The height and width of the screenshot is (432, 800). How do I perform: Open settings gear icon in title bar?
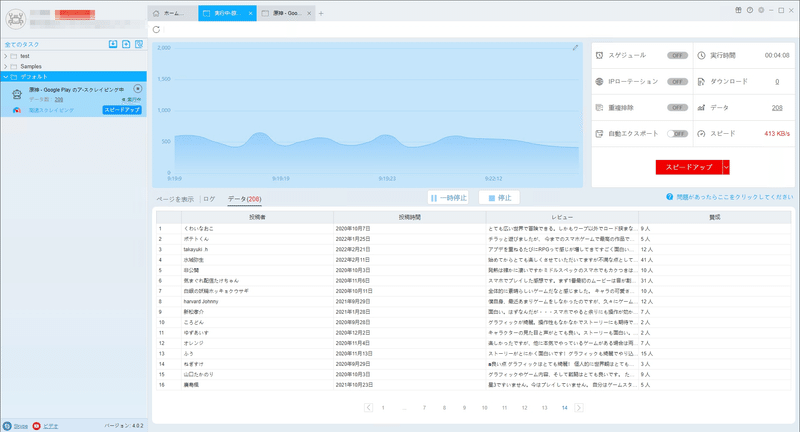(761, 10)
